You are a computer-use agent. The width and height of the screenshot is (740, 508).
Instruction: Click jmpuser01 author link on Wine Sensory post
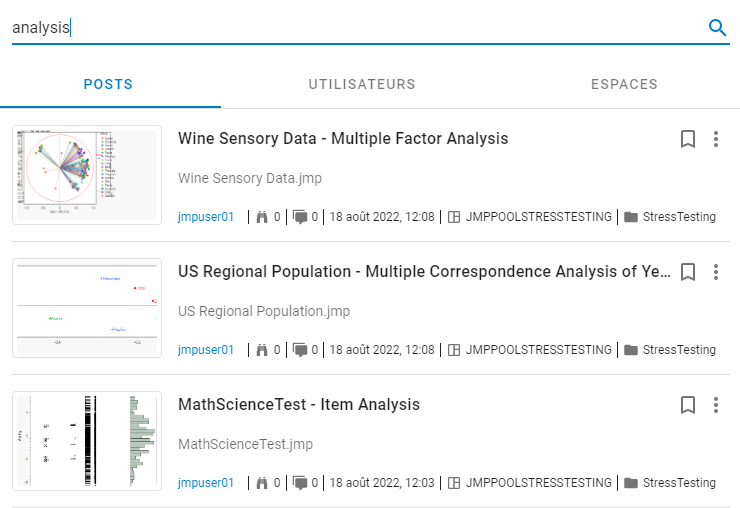(206, 217)
